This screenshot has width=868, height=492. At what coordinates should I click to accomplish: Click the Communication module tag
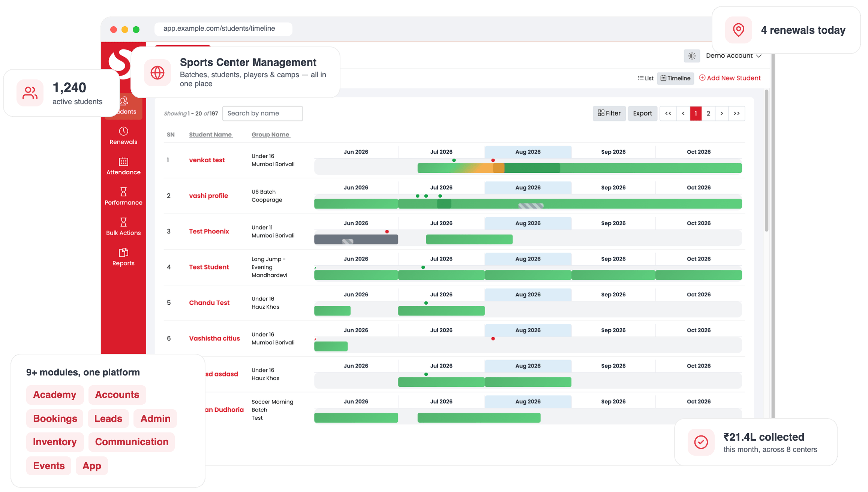point(132,442)
